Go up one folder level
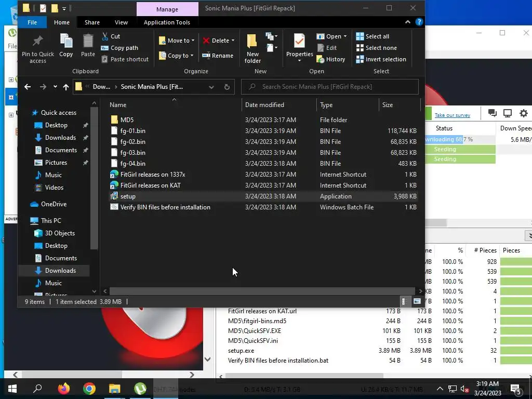The height and width of the screenshot is (399, 532). coord(66,87)
